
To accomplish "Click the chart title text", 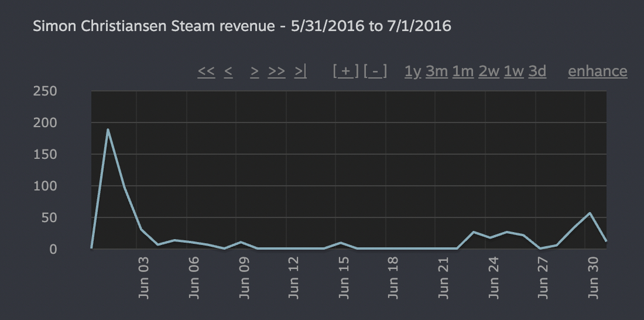I will [x=242, y=26].
